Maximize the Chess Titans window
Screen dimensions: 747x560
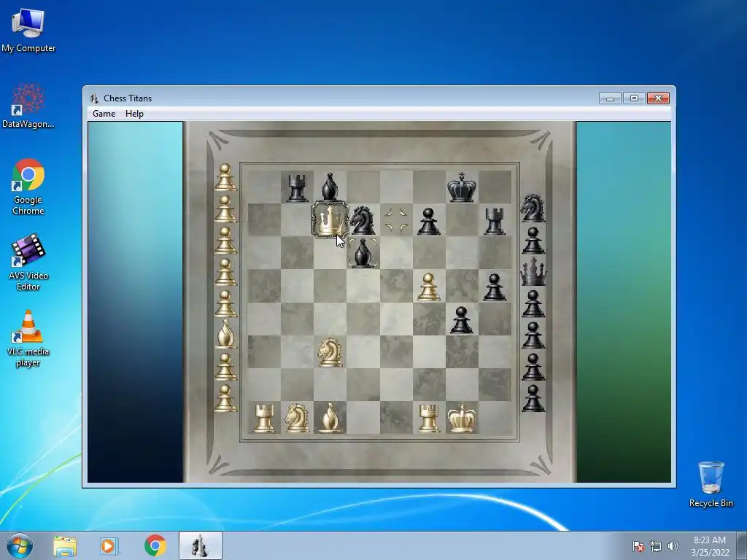tap(634, 98)
